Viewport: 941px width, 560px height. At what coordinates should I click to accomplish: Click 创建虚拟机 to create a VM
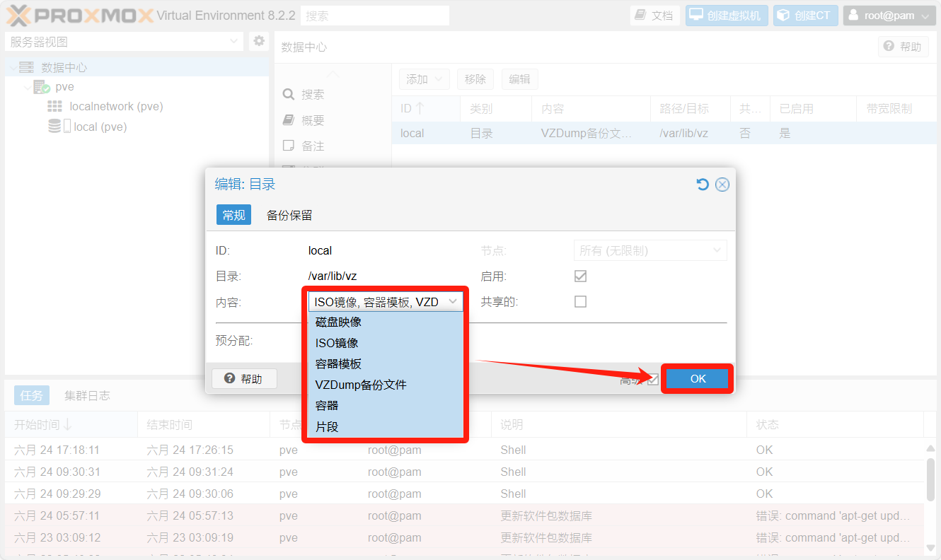[x=727, y=16]
